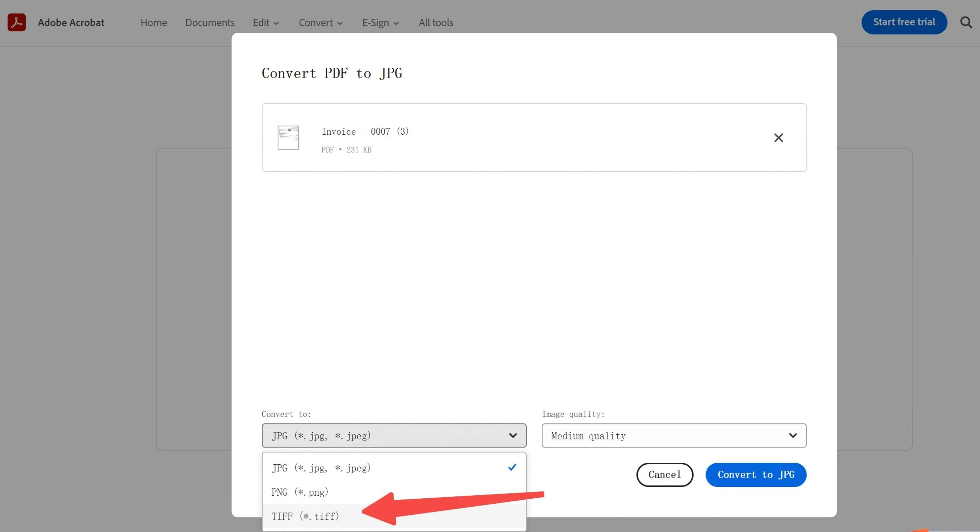Select Medium quality setting control
The height and width of the screenshot is (532, 980).
tap(673, 436)
